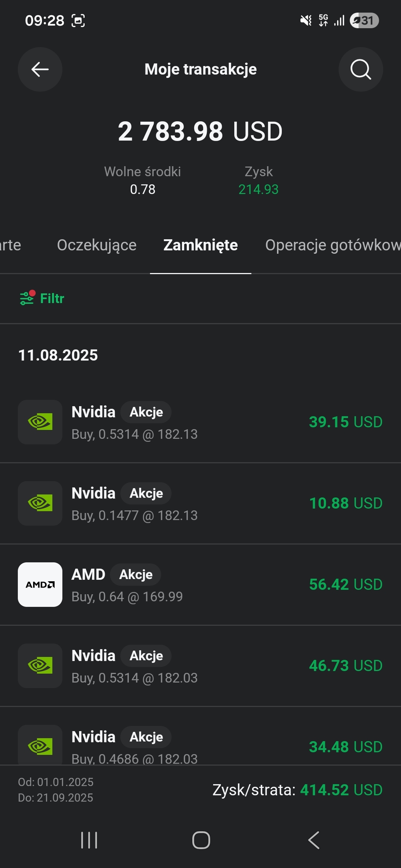This screenshot has width=401, height=868.
Task: Select the Zamknięte tab
Action: (x=200, y=245)
